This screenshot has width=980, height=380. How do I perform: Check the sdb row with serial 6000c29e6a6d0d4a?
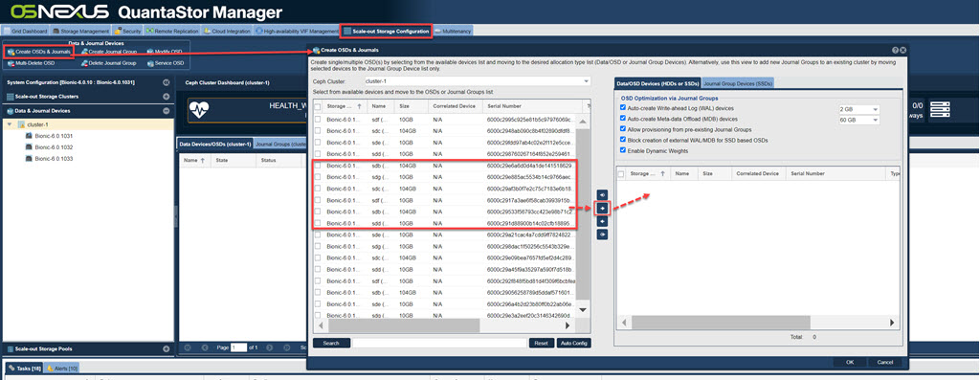pyautogui.click(x=318, y=166)
